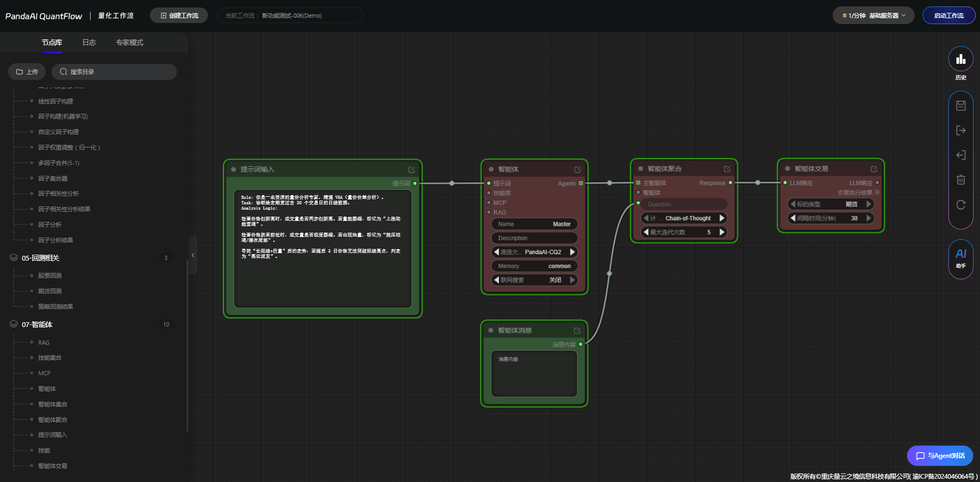Click edit icon on 智能体消息 node
980x482 pixels.
pos(577,331)
